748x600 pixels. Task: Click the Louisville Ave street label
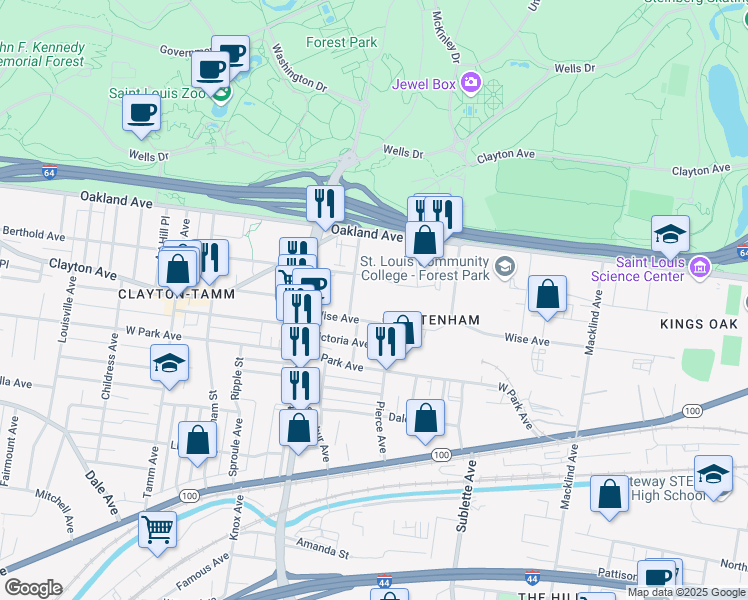(67, 309)
